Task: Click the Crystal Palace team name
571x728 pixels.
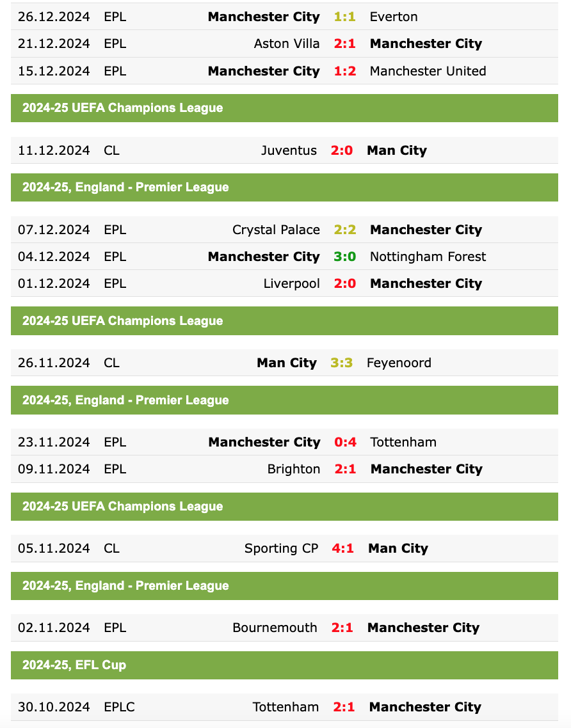Action: click(x=276, y=230)
